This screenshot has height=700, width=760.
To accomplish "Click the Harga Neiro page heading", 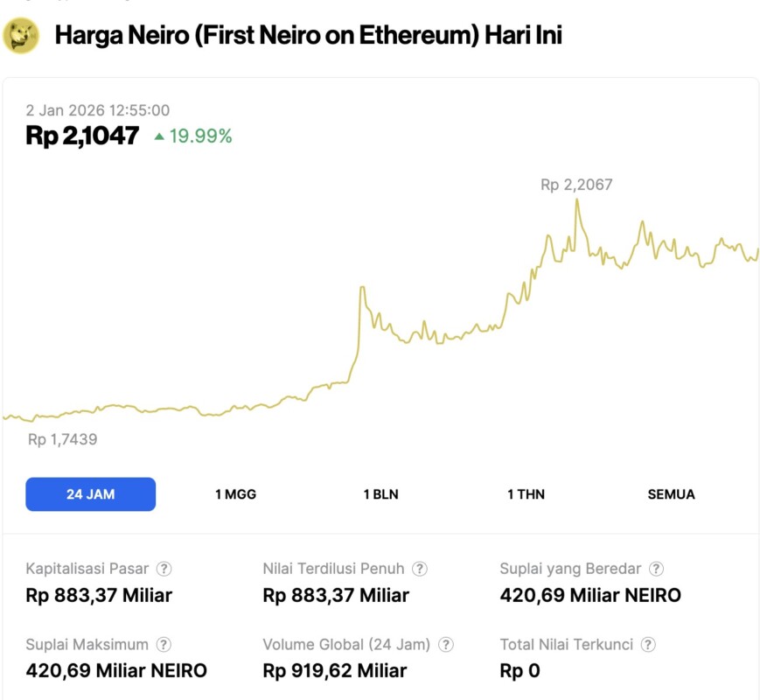I will [308, 36].
